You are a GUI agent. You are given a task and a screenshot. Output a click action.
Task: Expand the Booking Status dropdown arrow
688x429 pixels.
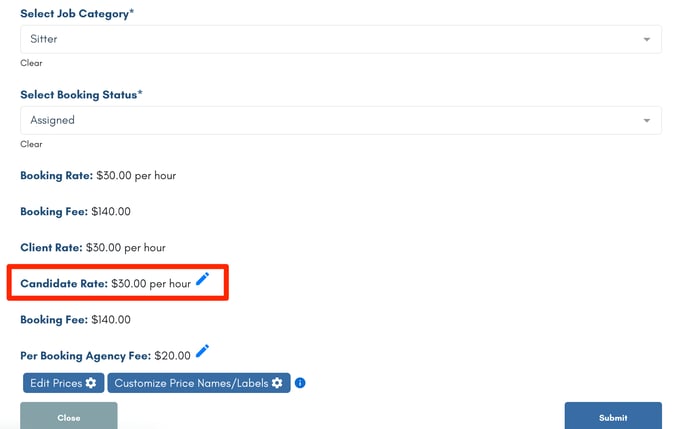coord(646,121)
